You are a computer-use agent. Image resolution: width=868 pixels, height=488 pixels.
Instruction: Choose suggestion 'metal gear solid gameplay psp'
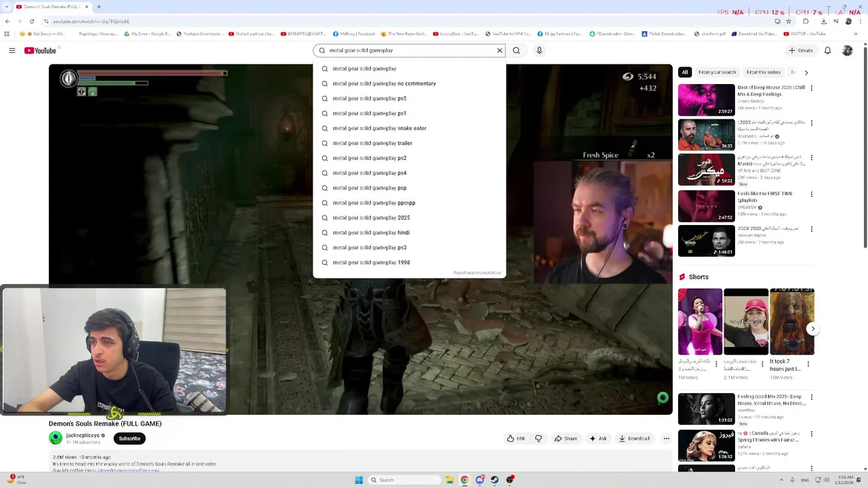point(409,188)
